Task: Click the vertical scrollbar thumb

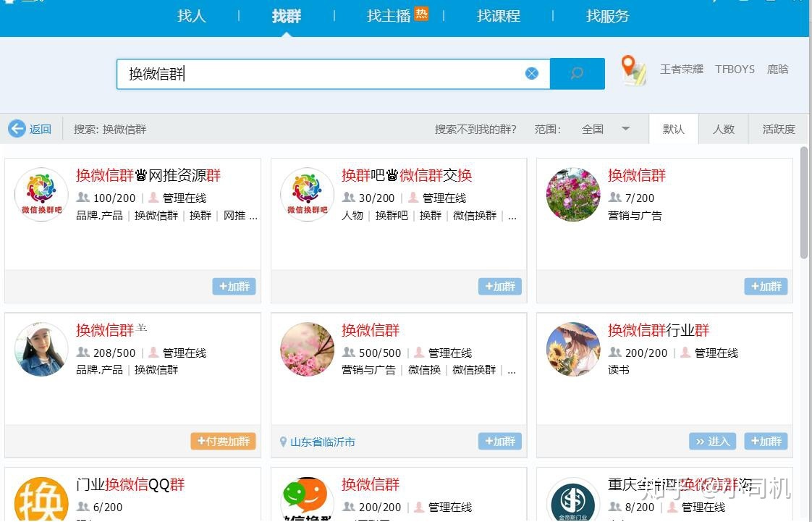Action: pos(804,202)
